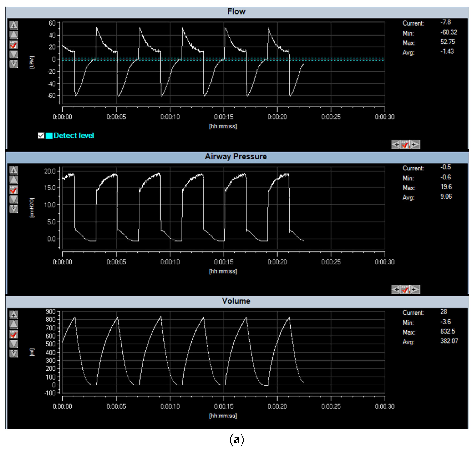Click the Flow panel shift-up triangle icon
Viewport: 476px width, 449px height.
pyautogui.click(x=14, y=35)
